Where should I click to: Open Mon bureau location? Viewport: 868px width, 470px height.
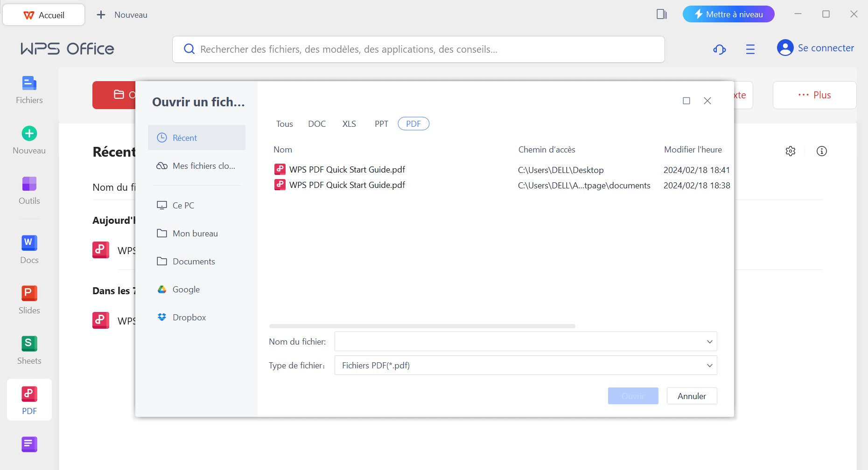coord(196,234)
